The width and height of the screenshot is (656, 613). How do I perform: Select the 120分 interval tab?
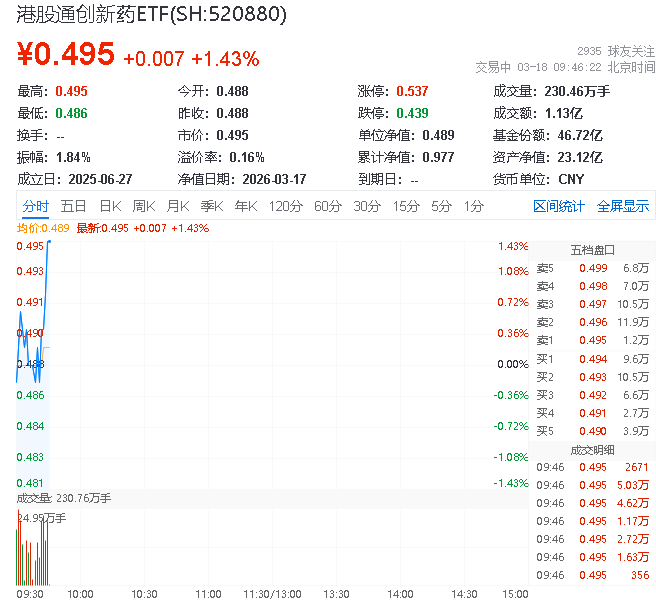(x=285, y=206)
